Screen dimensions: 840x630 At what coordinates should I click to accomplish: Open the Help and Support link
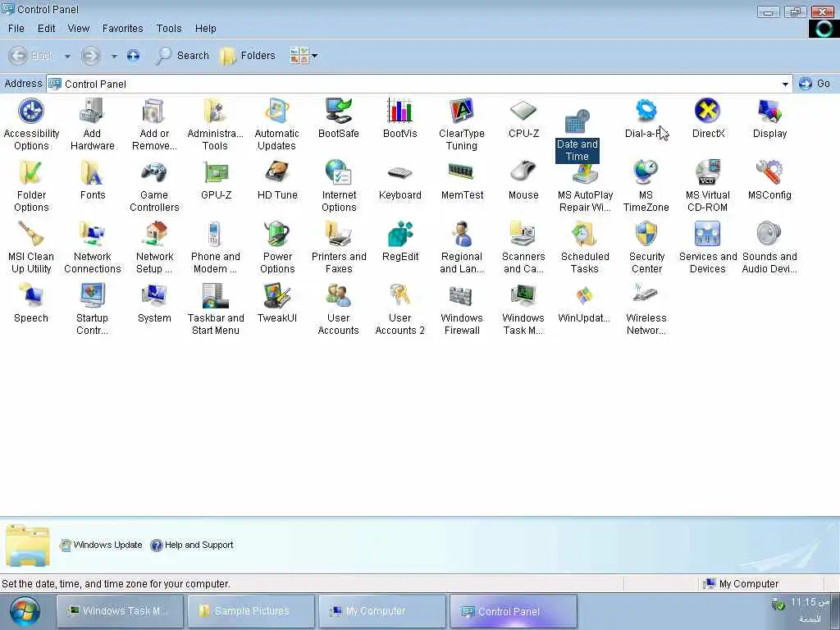click(192, 545)
